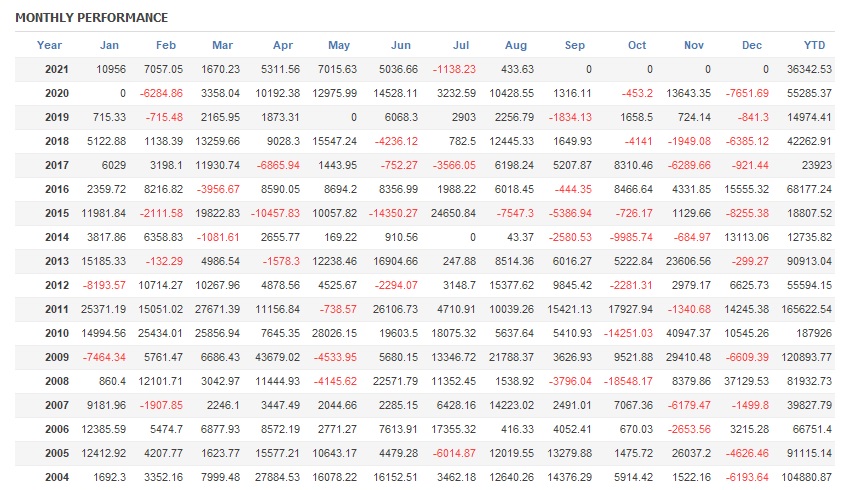
Task: Select the 2021 YTD value 36342.53
Action: (x=808, y=69)
